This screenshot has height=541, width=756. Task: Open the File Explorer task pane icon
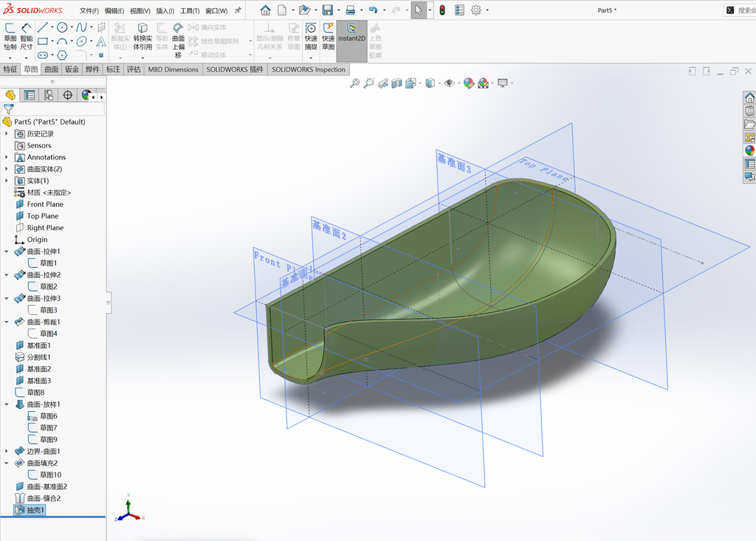[x=750, y=125]
